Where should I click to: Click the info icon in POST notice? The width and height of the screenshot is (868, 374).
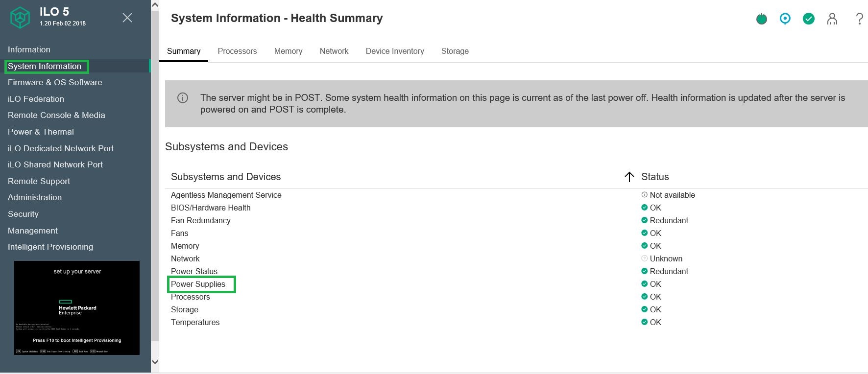click(183, 98)
